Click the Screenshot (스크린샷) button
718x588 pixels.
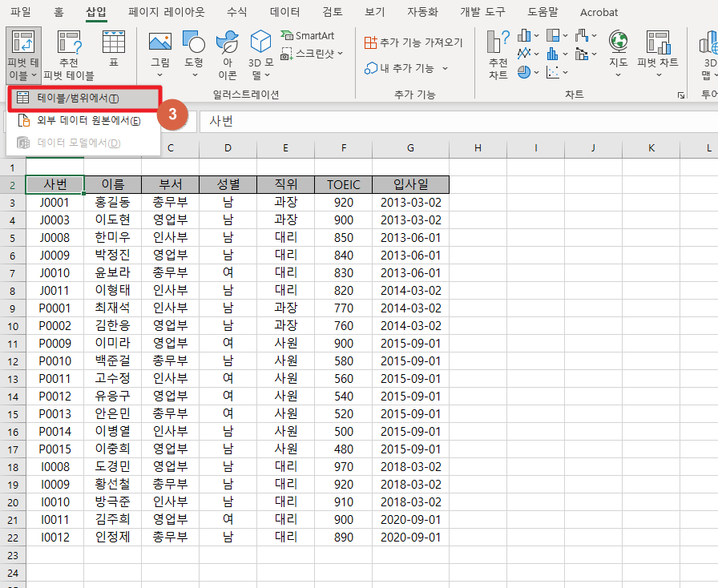(x=307, y=54)
